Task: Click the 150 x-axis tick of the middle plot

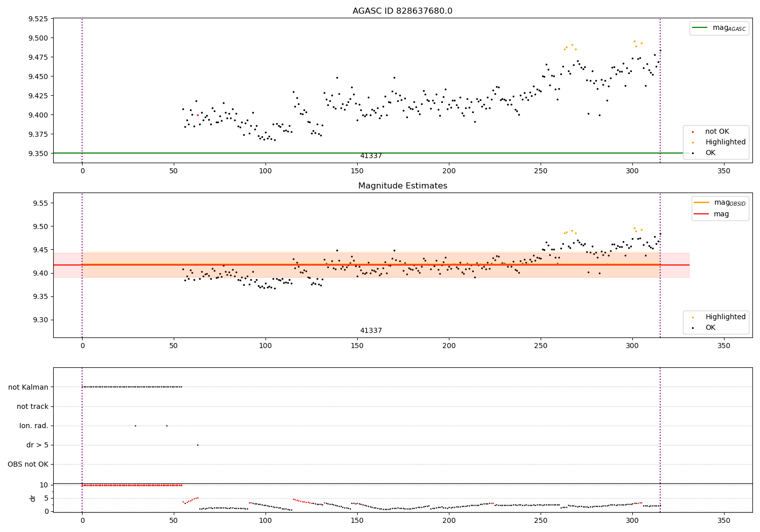Action: click(357, 346)
